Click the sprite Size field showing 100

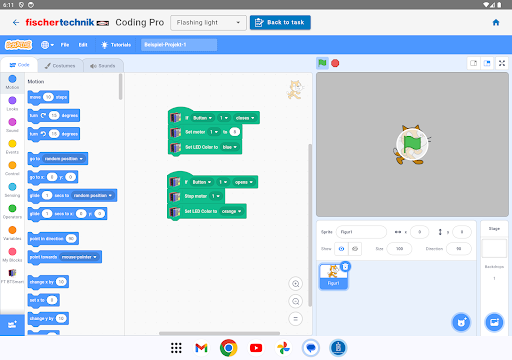[399, 249]
